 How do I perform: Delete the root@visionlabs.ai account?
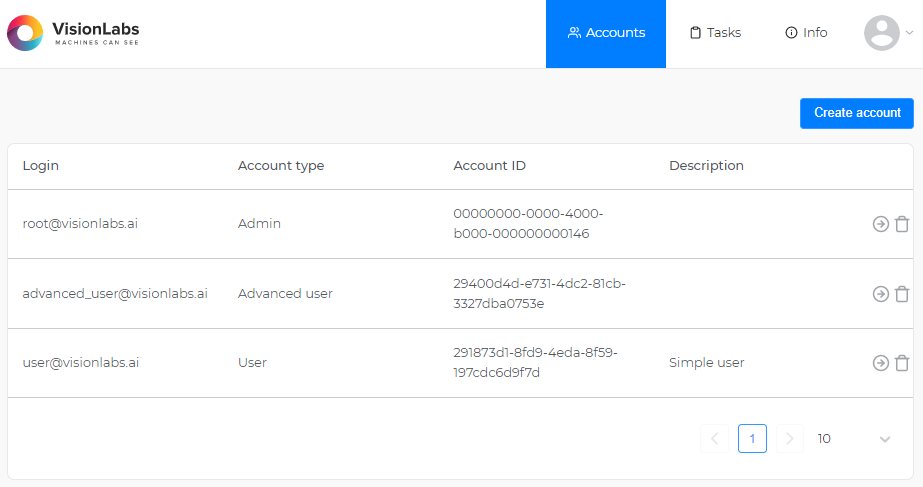click(902, 225)
